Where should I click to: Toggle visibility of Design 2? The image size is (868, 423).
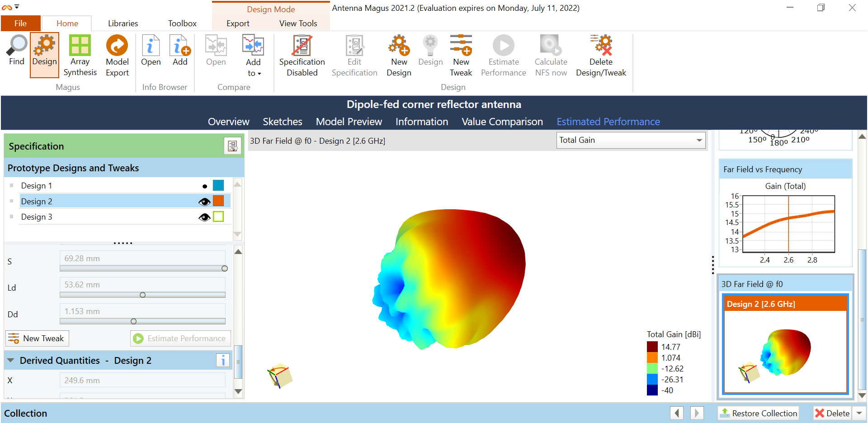click(204, 202)
